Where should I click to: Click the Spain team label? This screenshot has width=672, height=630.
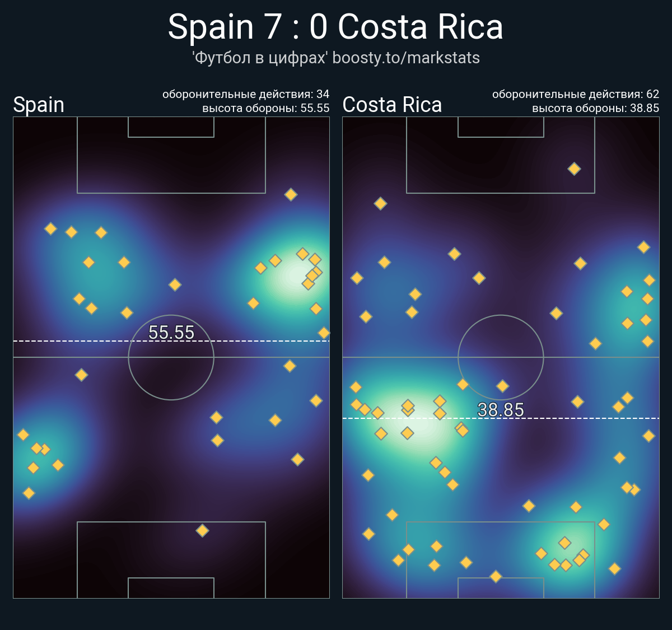click(x=39, y=105)
